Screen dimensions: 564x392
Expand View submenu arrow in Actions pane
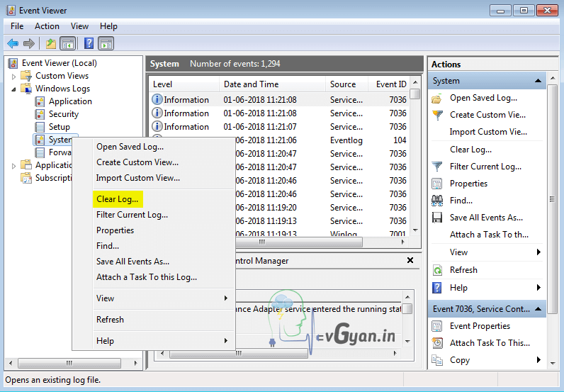click(538, 252)
